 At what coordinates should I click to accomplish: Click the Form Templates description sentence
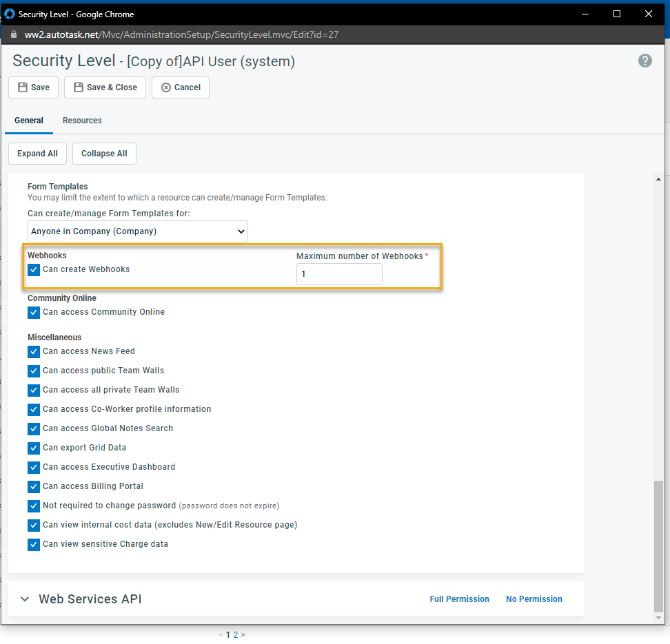(177, 198)
